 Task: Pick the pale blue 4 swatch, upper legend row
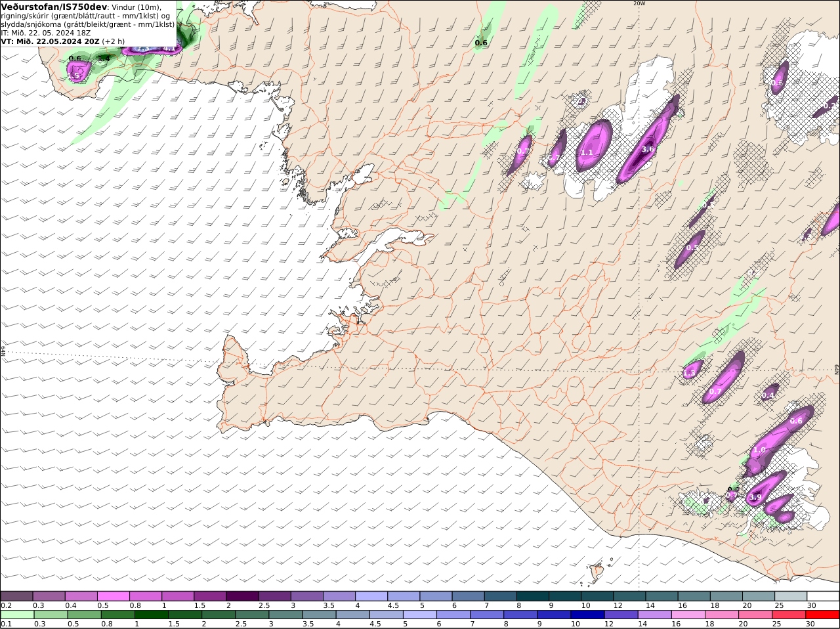371,596
